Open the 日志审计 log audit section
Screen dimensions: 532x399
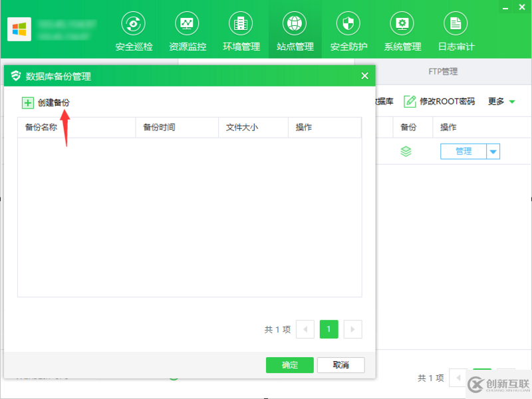pyautogui.click(x=456, y=31)
